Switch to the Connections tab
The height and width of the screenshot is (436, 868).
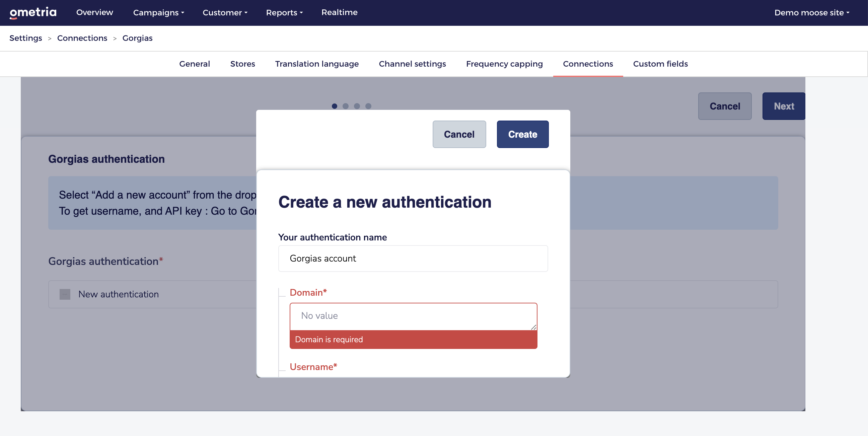(588, 64)
